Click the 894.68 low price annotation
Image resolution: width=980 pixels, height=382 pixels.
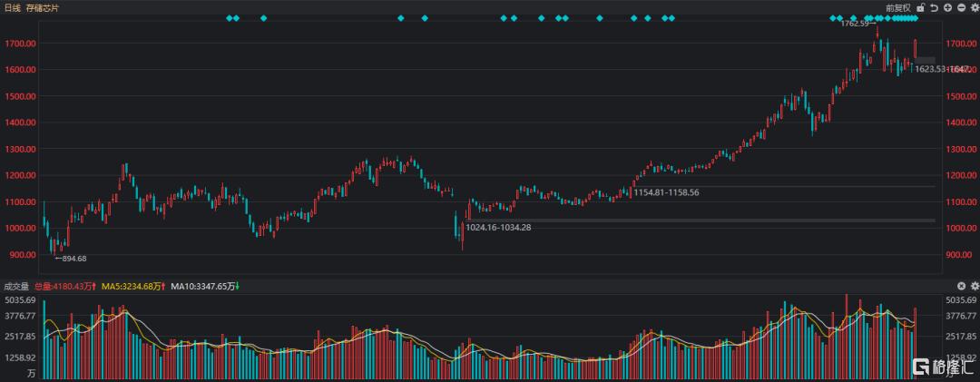tap(71, 259)
